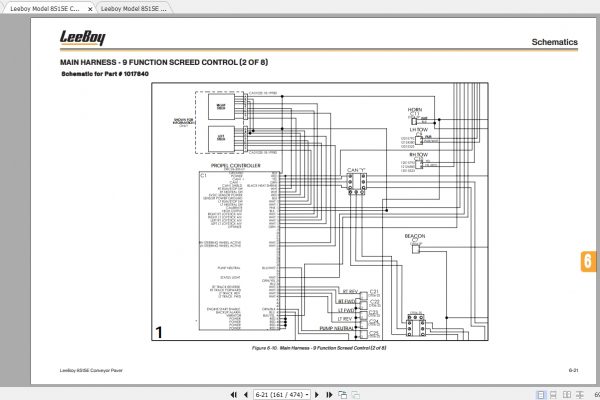The image size is (600, 400).
Task: Toggle continuous facing pages layout
Action: click(580, 395)
